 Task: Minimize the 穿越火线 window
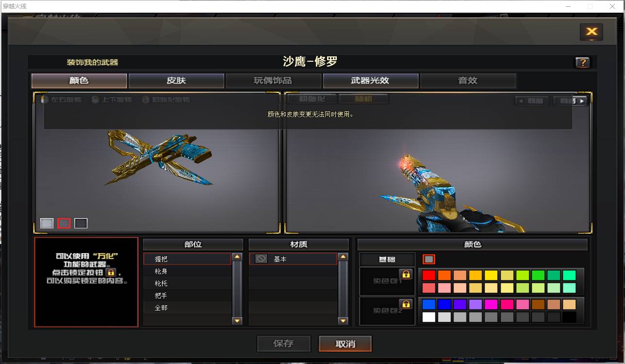567,6
